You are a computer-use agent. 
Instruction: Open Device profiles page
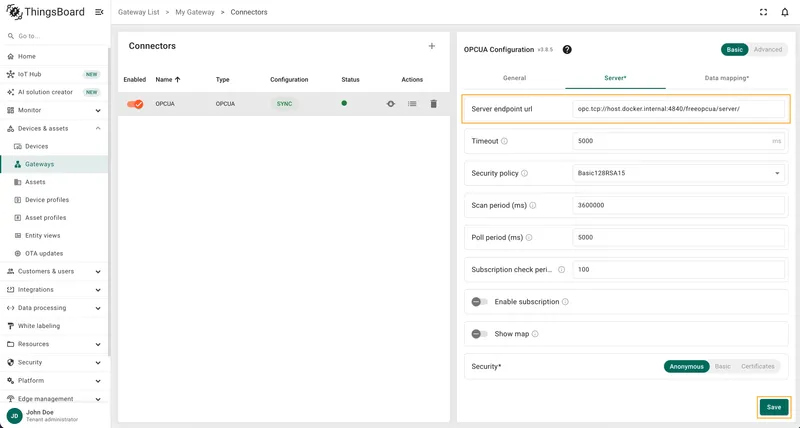tap(54, 200)
